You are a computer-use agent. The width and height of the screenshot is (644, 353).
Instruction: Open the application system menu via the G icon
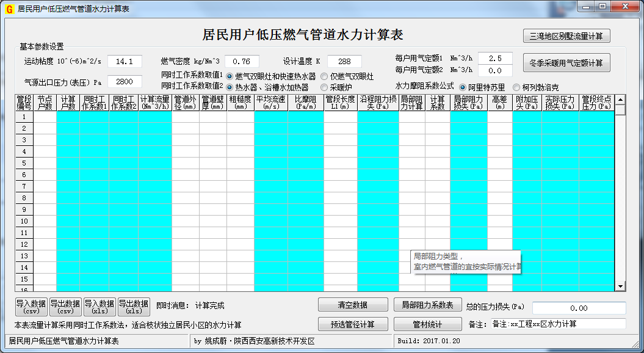tap(8, 7)
